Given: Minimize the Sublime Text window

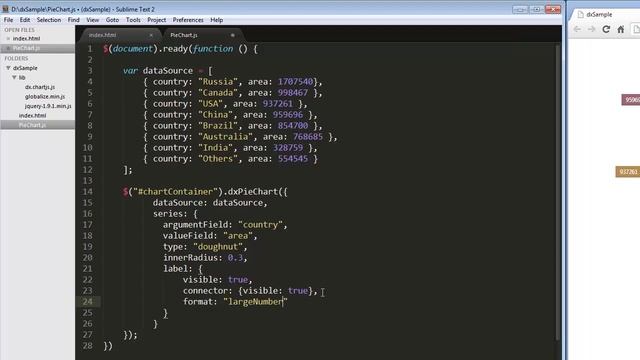Looking at the screenshot, I should click(x=520, y=9).
